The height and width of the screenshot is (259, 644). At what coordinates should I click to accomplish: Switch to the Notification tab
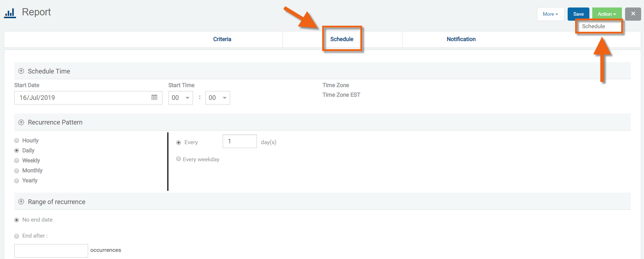(461, 39)
